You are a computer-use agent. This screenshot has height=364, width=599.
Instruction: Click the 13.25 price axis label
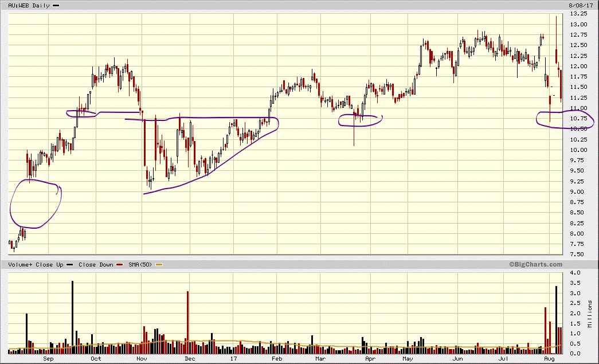tap(578, 13)
